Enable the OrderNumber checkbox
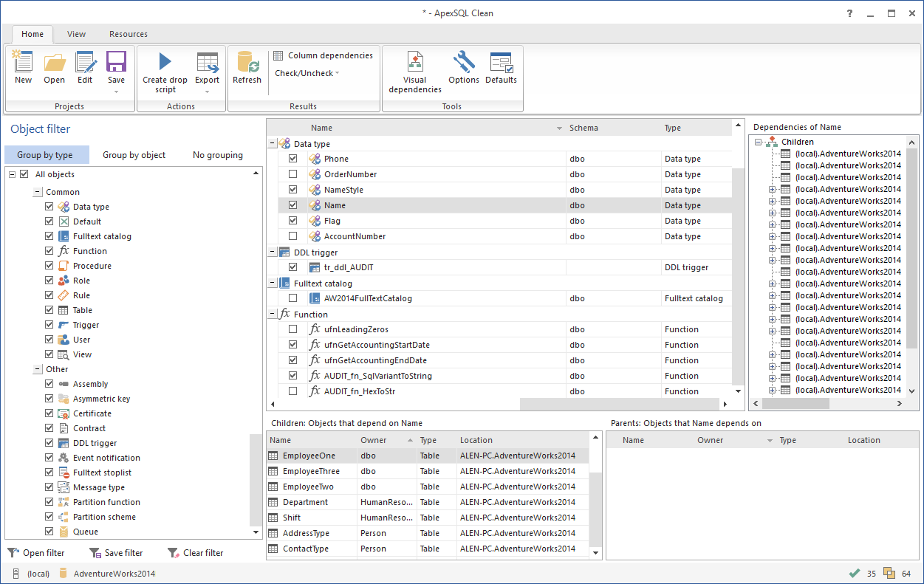This screenshot has height=584, width=924. tap(292, 174)
